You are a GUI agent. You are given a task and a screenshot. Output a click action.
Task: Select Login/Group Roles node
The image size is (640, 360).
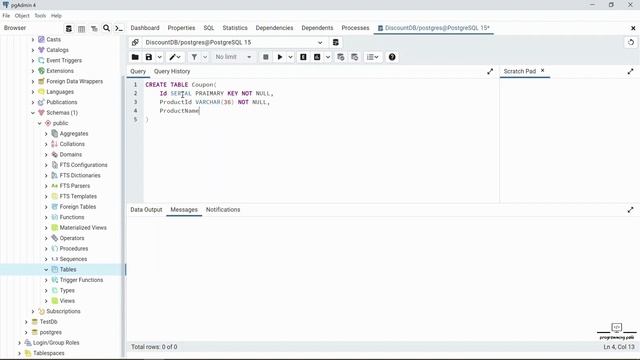(56, 343)
